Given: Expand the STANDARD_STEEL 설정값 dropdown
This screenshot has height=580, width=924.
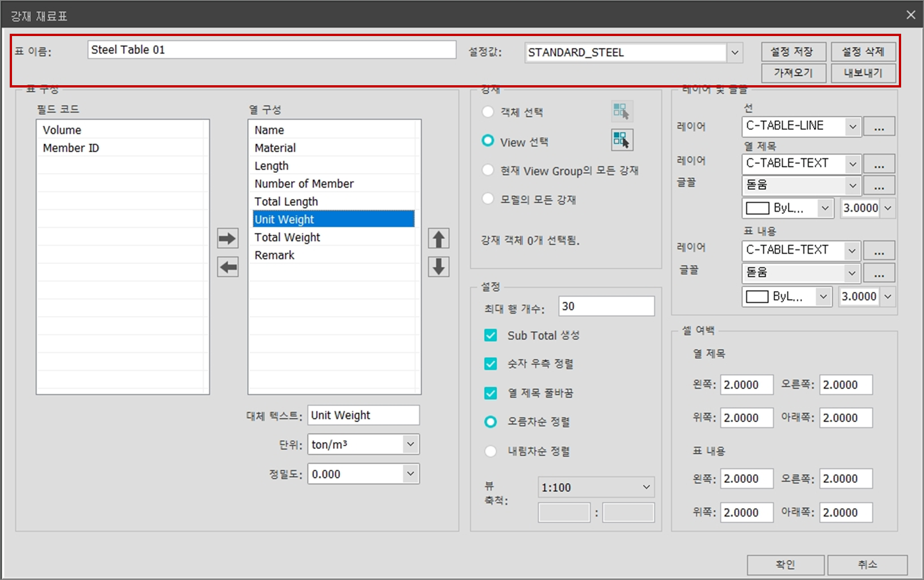Looking at the screenshot, I should click(x=735, y=53).
